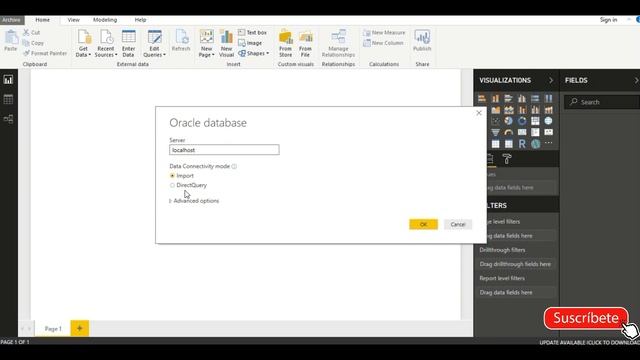Select the Clustered column chart visualization
Viewport: 640px width, 360px height.
click(x=522, y=98)
